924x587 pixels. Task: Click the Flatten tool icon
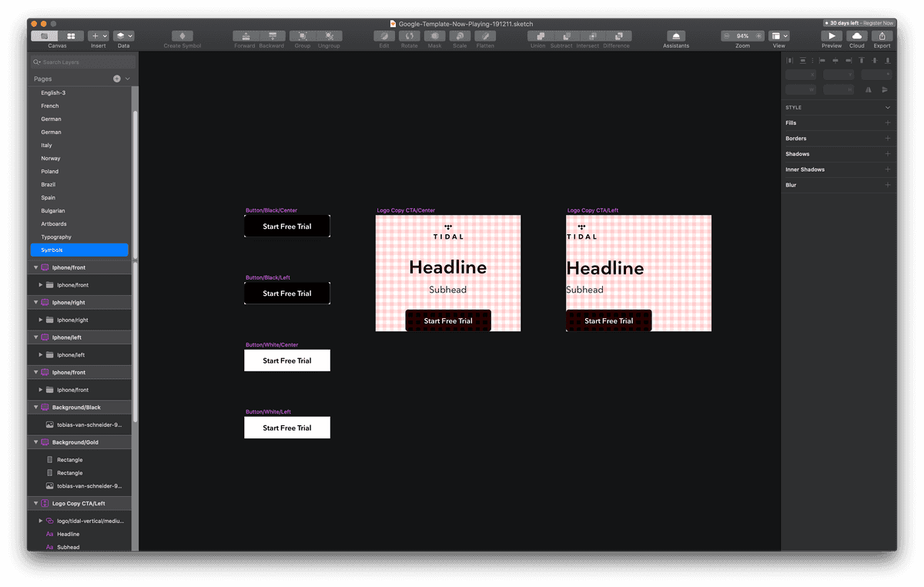(x=485, y=36)
